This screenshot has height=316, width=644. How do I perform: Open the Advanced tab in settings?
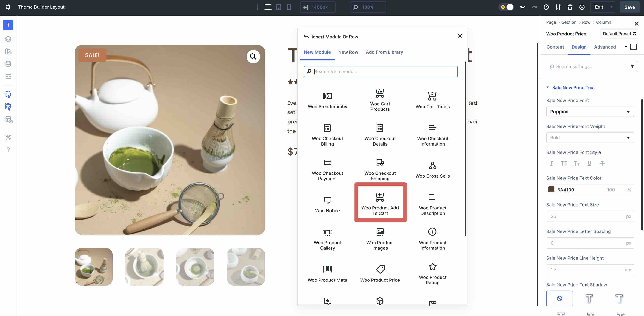tap(605, 47)
